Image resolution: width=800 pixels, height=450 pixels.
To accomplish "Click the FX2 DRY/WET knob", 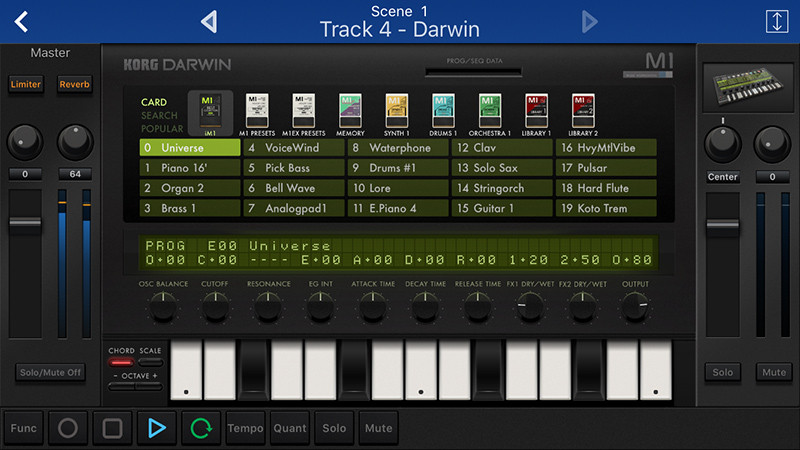I will pos(583,307).
